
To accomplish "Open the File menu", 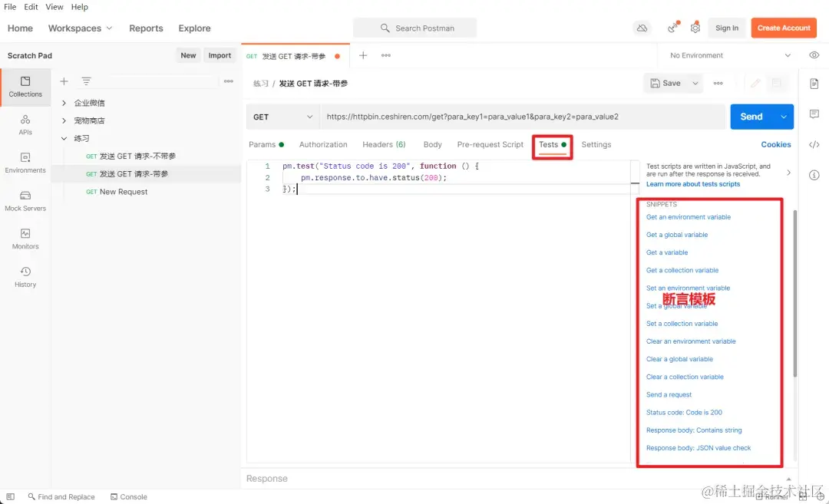I will (x=10, y=7).
